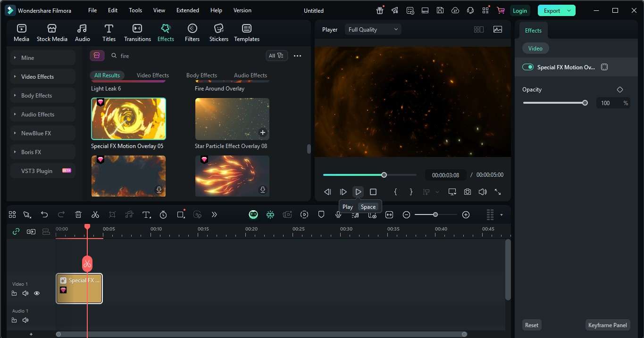Click the shopping cart icon
This screenshot has width=644, height=338.
coord(501,10)
